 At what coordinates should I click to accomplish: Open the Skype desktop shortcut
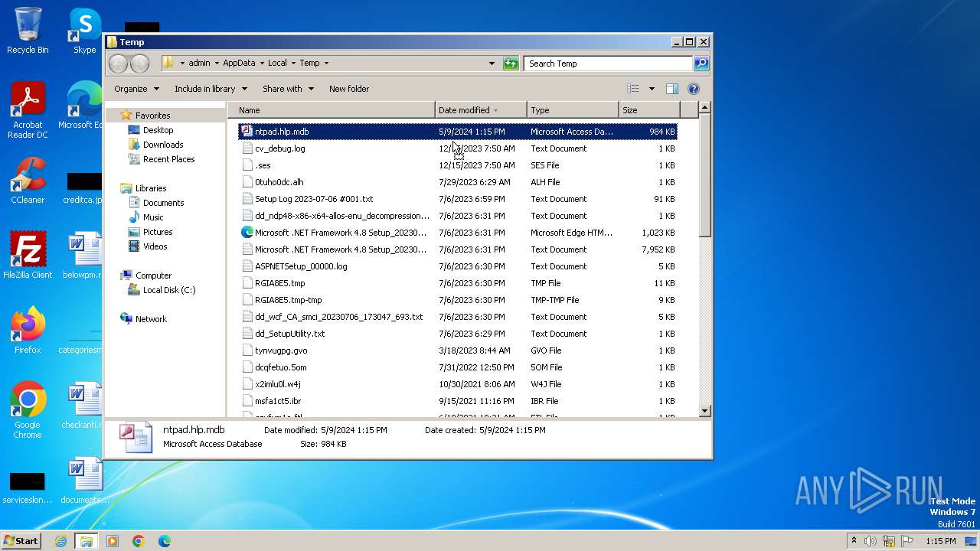[x=85, y=31]
